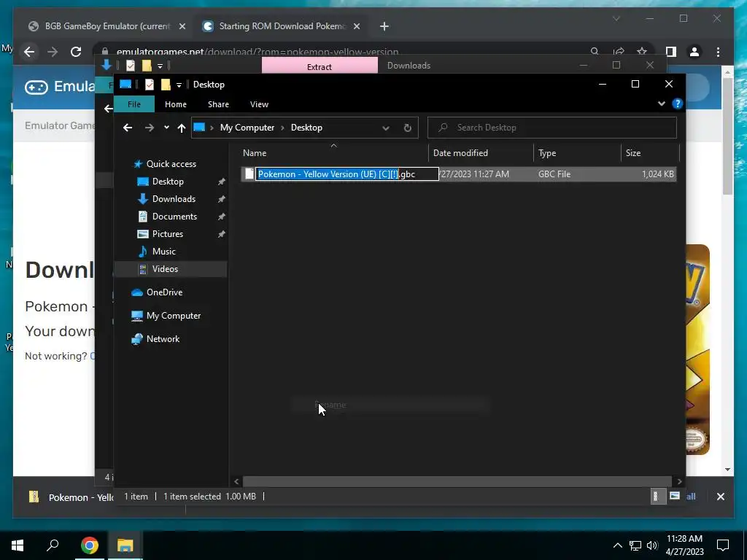Open a new Chrome tab with the plus

point(384,26)
